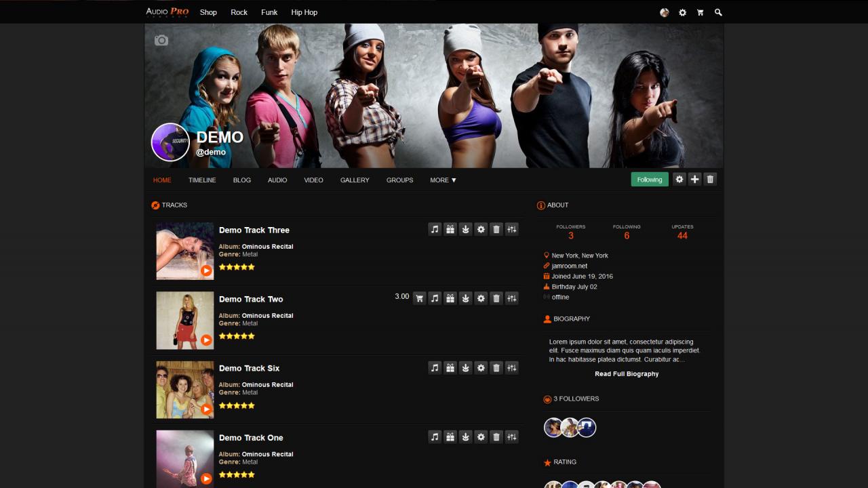
Task: Add Demo Track Three to a playlist
Action: tap(435, 229)
